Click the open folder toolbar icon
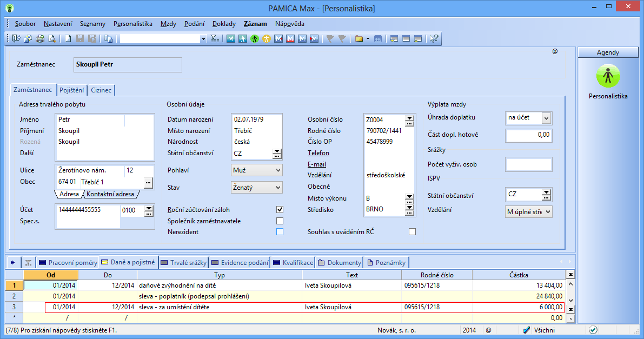Screen dimensions: 644x339 [x=359, y=38]
